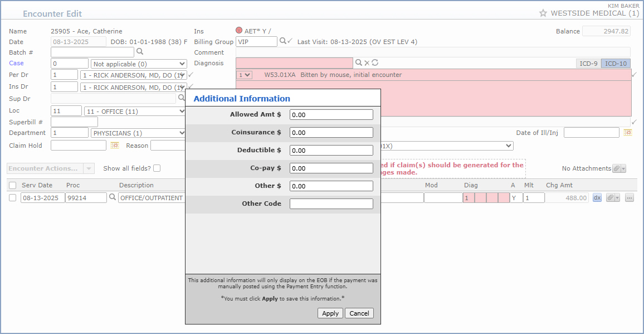Viewport: 644px width, 334px height.
Task: Click the A field showing Y
Action: (x=516, y=198)
